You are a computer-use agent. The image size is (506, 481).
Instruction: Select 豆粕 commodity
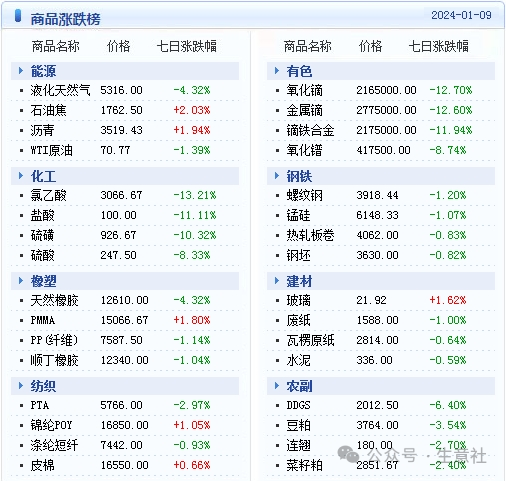pyautogui.click(x=298, y=425)
